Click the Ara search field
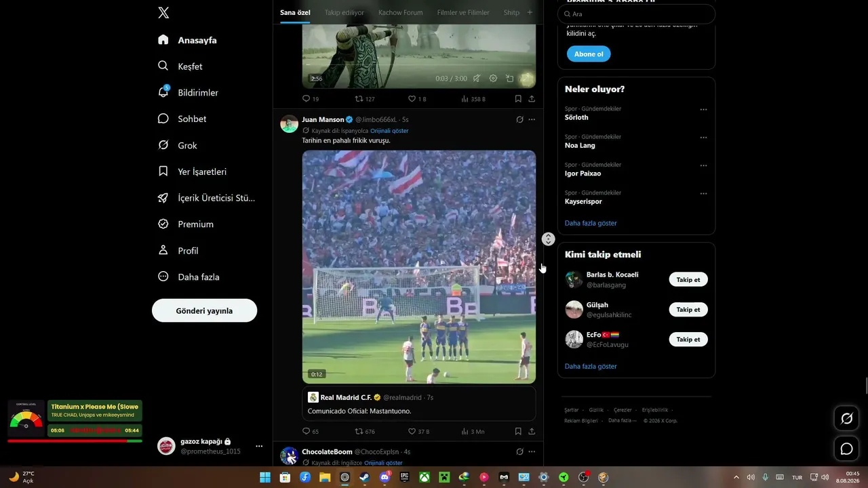Image resolution: width=868 pixels, height=488 pixels. (636, 14)
